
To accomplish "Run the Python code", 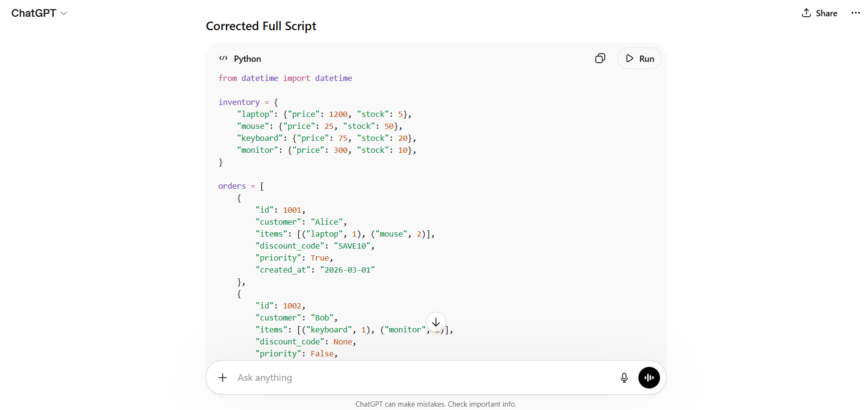I will tap(639, 58).
